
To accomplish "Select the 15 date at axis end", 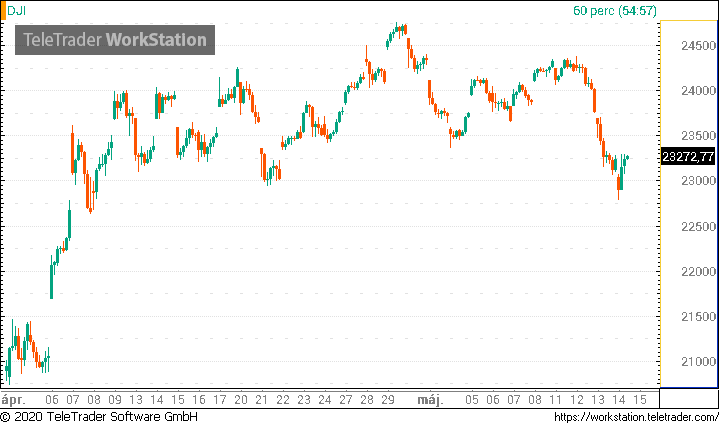I will (640, 400).
